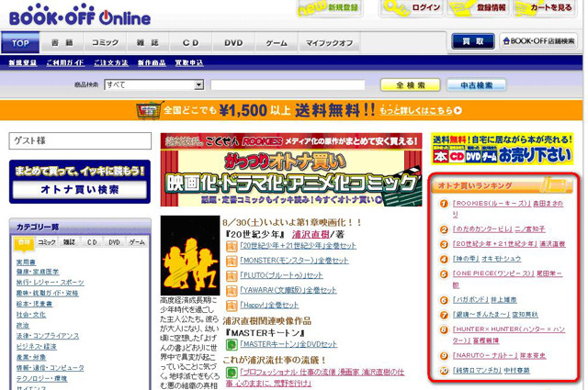588x390 pixels.
Task: Open ranking link 「銀魂-ぎんたま-」
Action: pos(481,315)
